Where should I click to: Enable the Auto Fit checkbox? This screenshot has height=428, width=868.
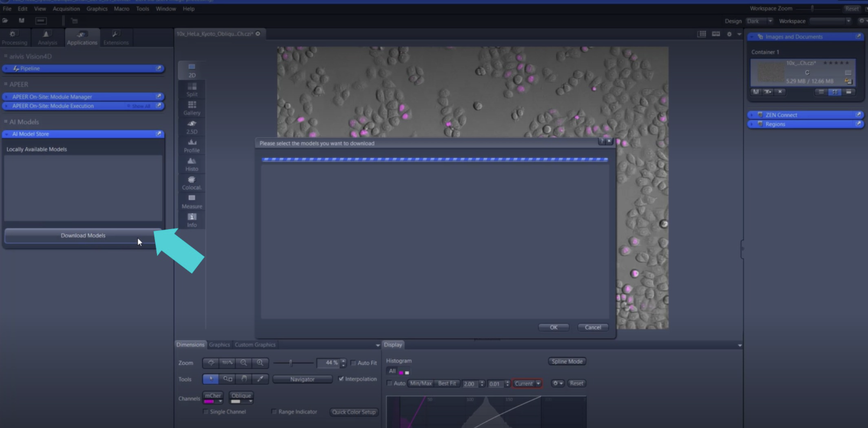click(x=353, y=363)
